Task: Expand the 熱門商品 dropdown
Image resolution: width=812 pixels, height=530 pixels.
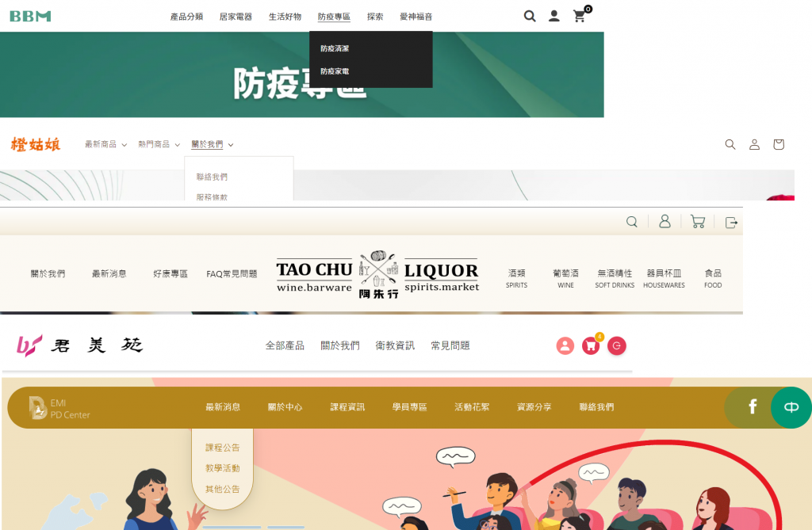Action: tap(159, 144)
